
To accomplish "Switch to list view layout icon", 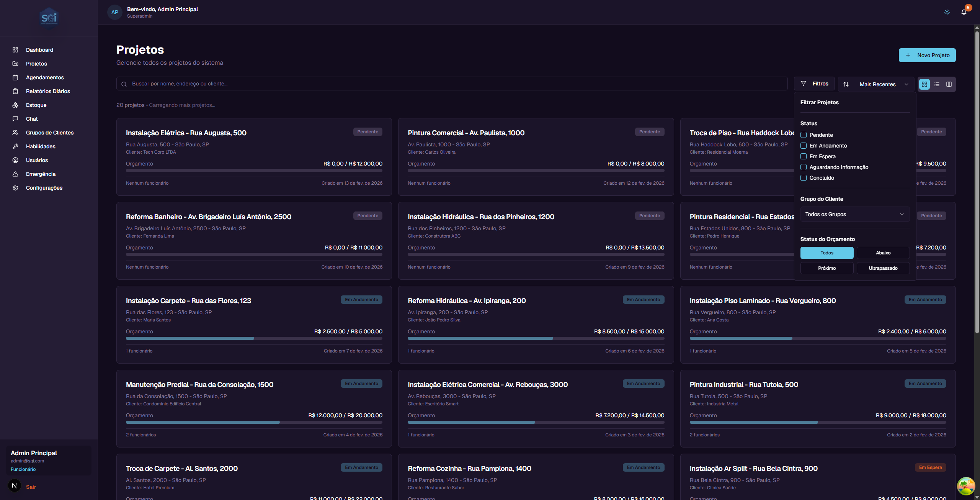I will (937, 84).
